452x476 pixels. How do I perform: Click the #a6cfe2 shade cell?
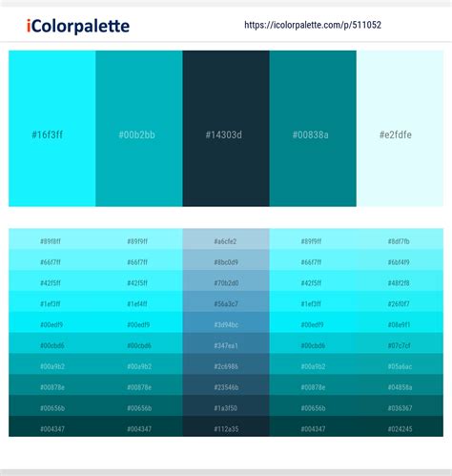point(226,239)
